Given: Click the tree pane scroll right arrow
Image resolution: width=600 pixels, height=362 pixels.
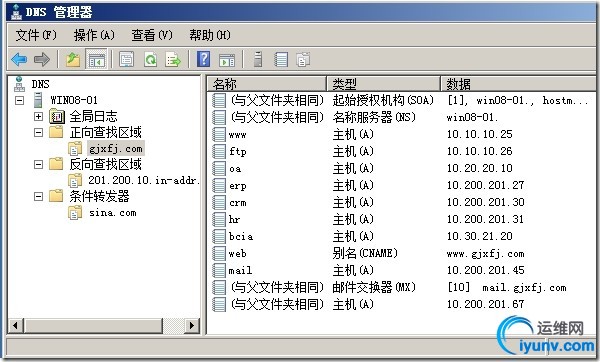Looking at the screenshot, I should pyautogui.click(x=192, y=326).
